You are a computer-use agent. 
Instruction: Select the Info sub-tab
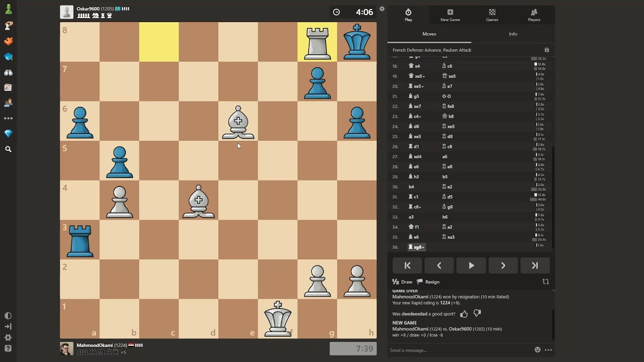click(x=513, y=34)
